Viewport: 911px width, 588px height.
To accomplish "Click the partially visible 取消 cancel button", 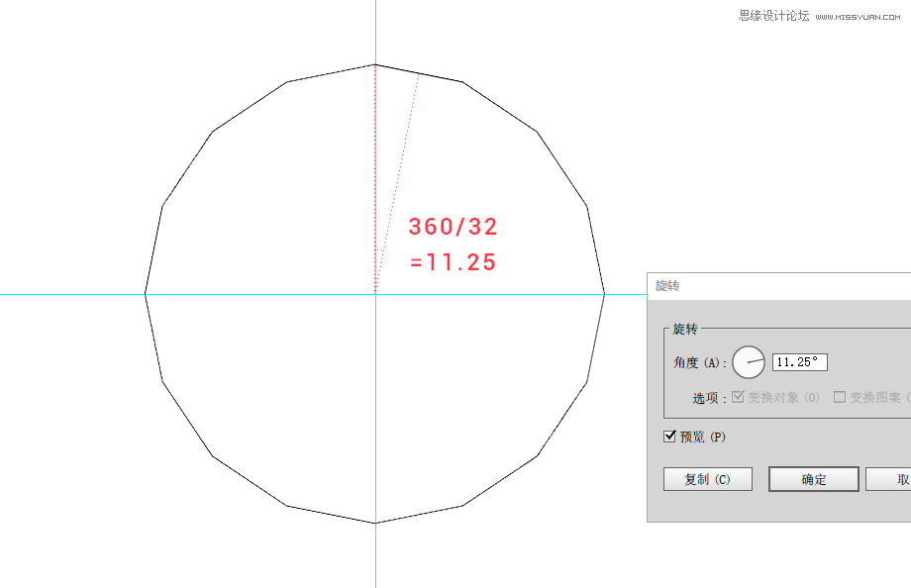I will click(890, 479).
